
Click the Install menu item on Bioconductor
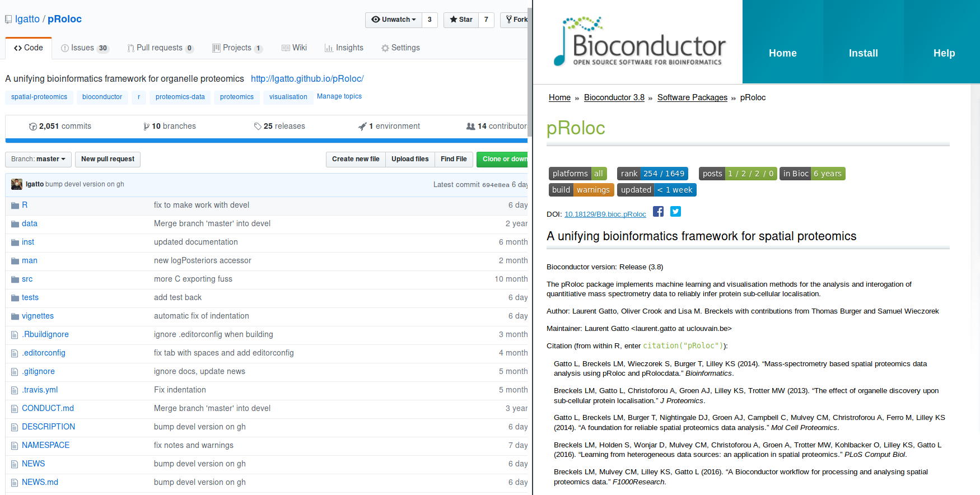pos(863,53)
